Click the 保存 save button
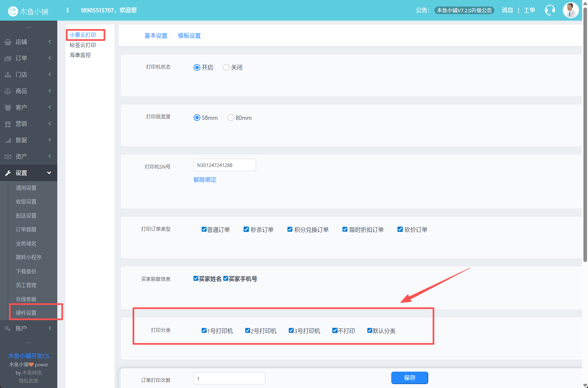Image resolution: width=588 pixels, height=388 pixels. [409, 378]
